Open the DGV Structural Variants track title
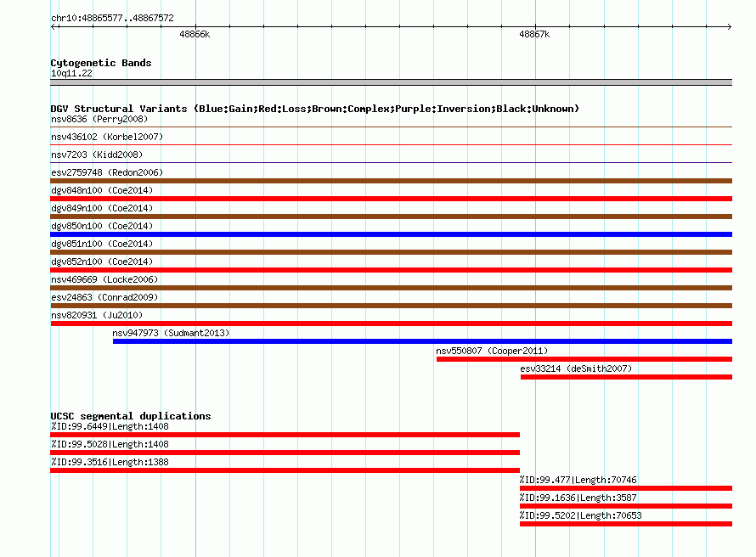756x557 pixels. [315, 109]
